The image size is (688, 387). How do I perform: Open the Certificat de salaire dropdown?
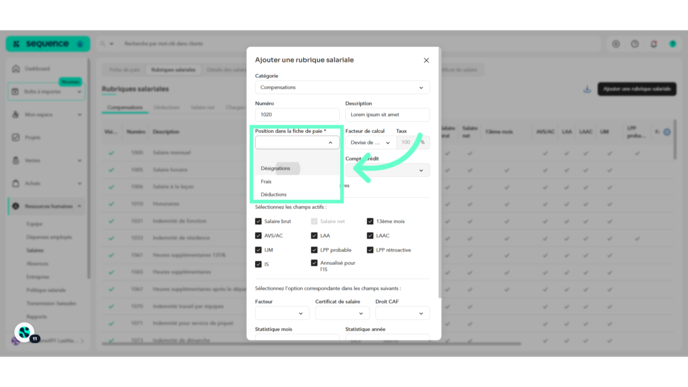342,313
